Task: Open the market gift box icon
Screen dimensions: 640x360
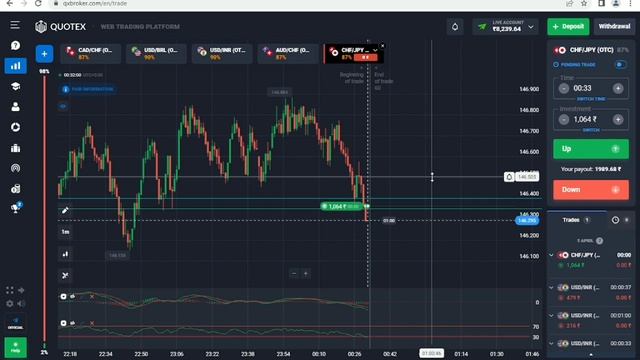Action: 16,148
